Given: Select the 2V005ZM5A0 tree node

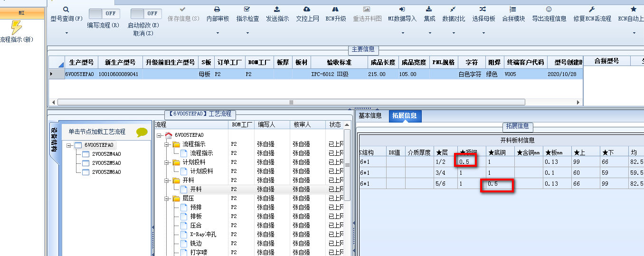Looking at the screenshot, I should pyautogui.click(x=106, y=163).
